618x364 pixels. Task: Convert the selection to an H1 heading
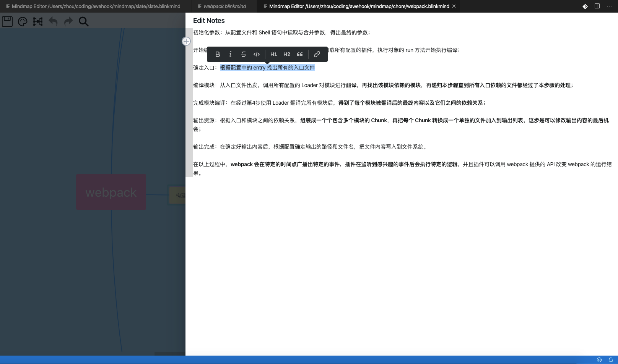274,54
